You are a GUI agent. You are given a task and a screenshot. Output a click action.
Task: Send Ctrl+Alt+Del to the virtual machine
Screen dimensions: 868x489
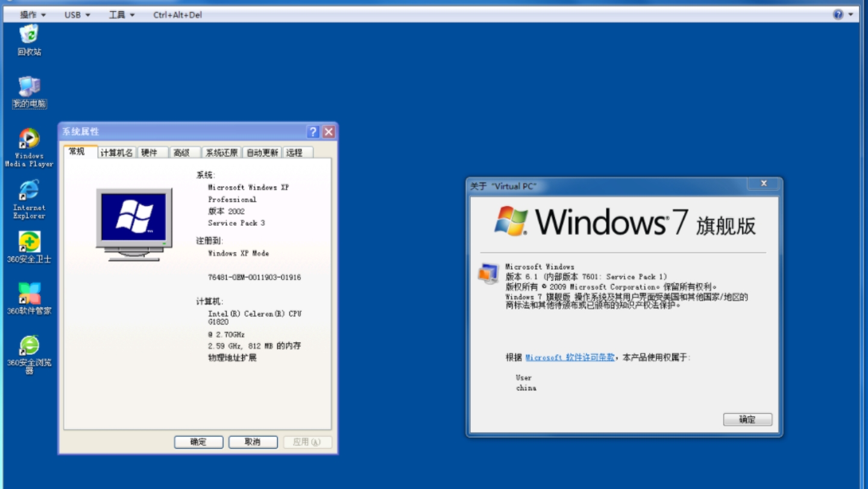[178, 14]
